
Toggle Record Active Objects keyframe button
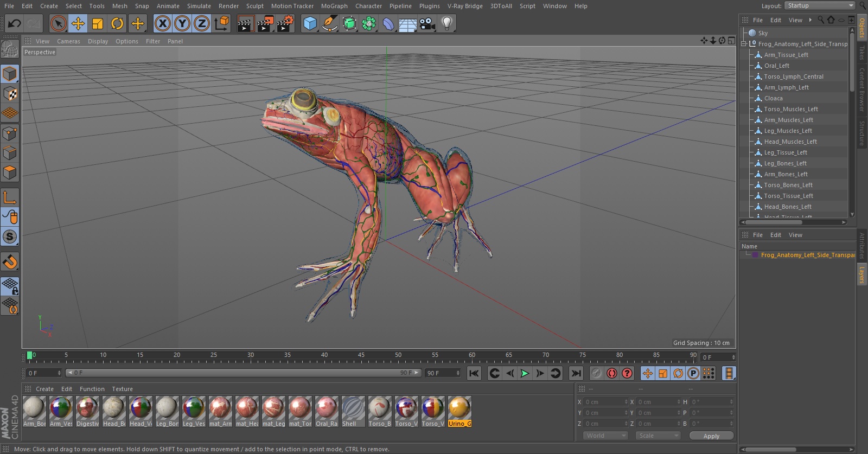pyautogui.click(x=596, y=373)
